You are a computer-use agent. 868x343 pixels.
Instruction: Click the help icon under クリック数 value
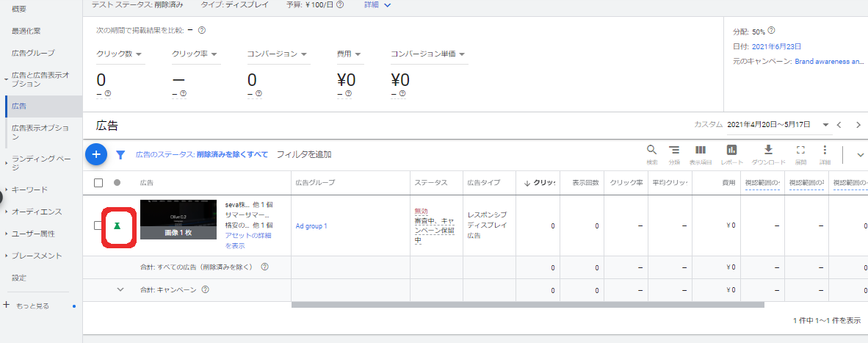pos(107,94)
